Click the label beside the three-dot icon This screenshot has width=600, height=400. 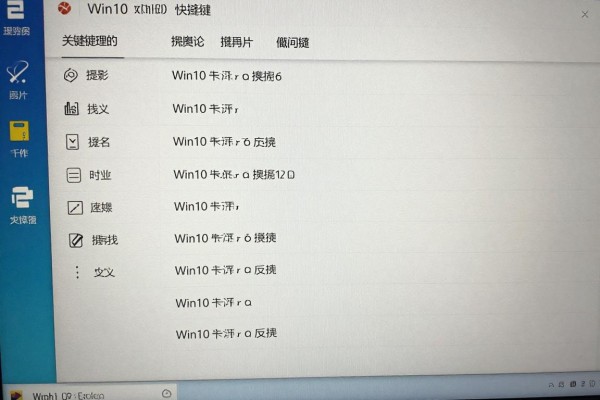coord(104,272)
